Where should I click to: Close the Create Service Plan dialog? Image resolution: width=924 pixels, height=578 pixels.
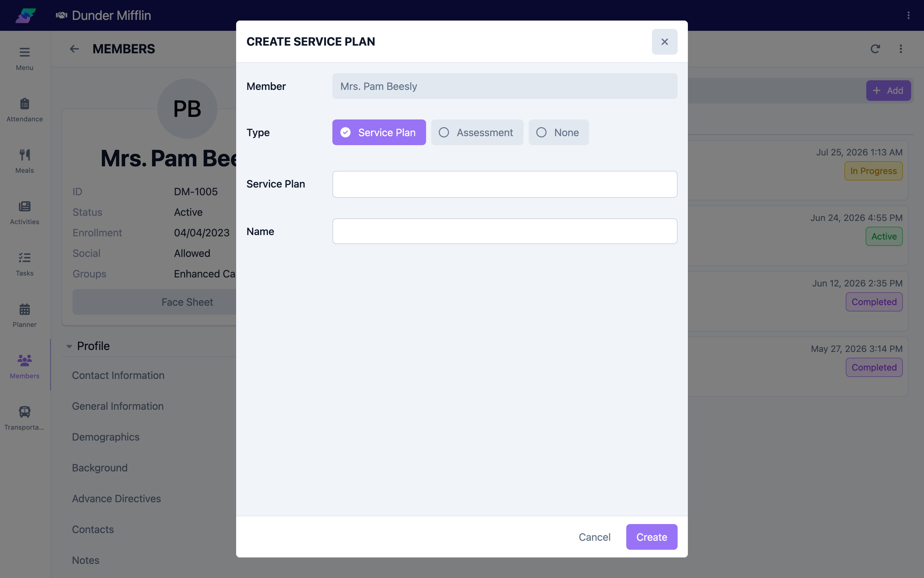pos(664,42)
